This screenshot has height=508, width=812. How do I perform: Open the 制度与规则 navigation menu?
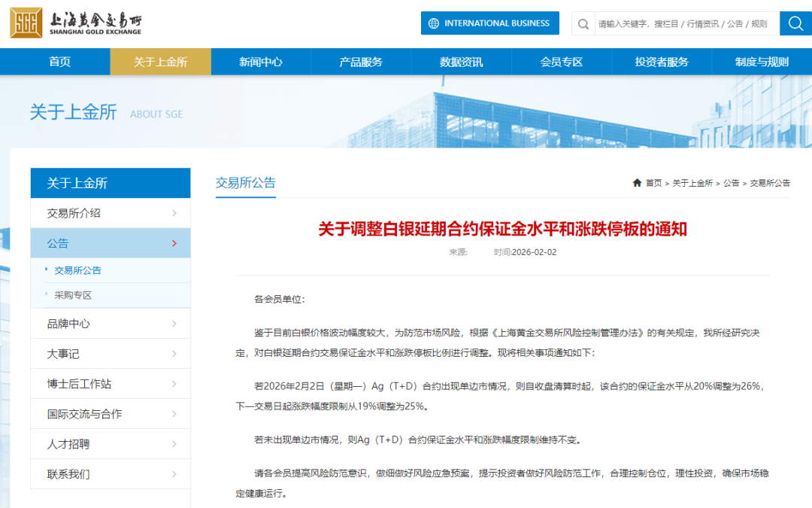click(x=762, y=62)
